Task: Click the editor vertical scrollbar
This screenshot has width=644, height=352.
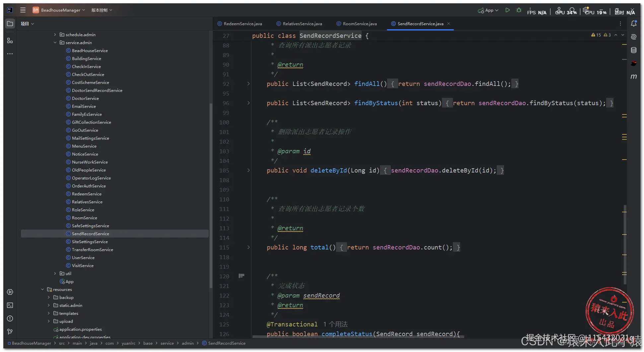Action: click(x=625, y=245)
